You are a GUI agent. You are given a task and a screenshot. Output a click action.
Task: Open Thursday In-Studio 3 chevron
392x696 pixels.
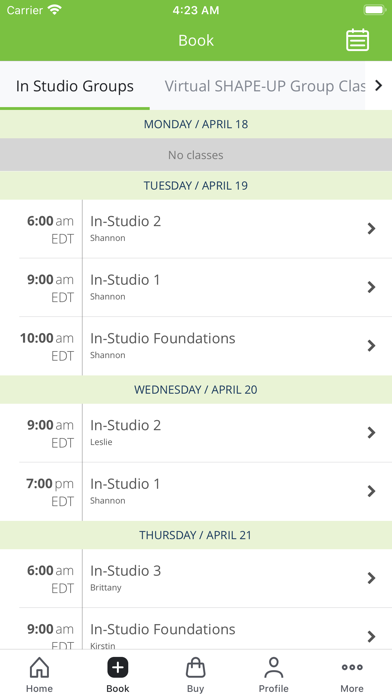[371, 578]
